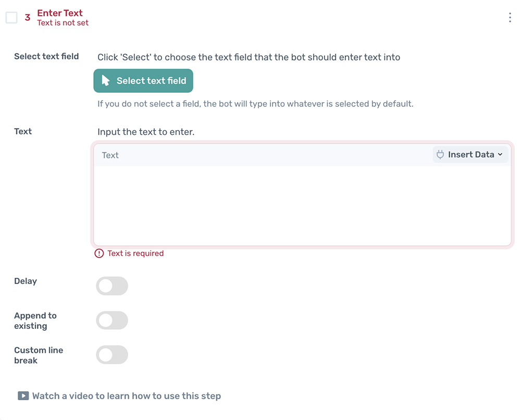Click the video play icon at bottom
Image resolution: width=521 pixels, height=420 pixels.
pos(23,396)
